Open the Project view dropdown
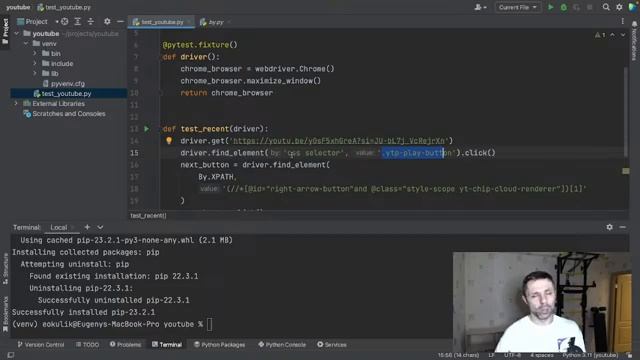640x360 pixels. [36, 22]
